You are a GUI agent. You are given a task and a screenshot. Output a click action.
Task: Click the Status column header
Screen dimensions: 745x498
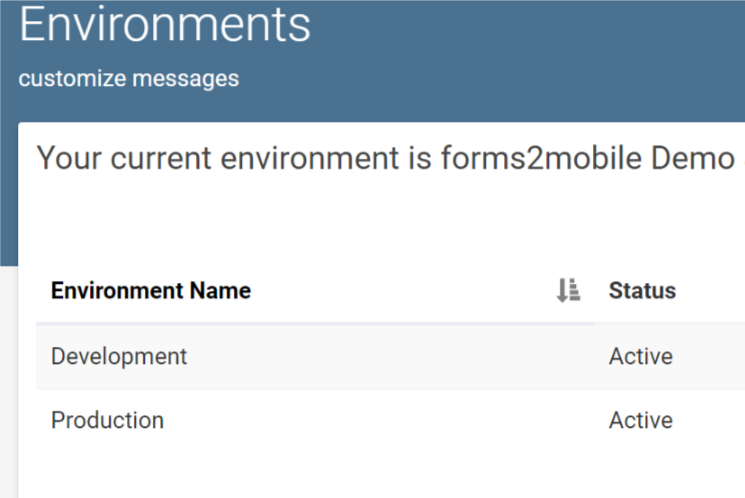(642, 290)
